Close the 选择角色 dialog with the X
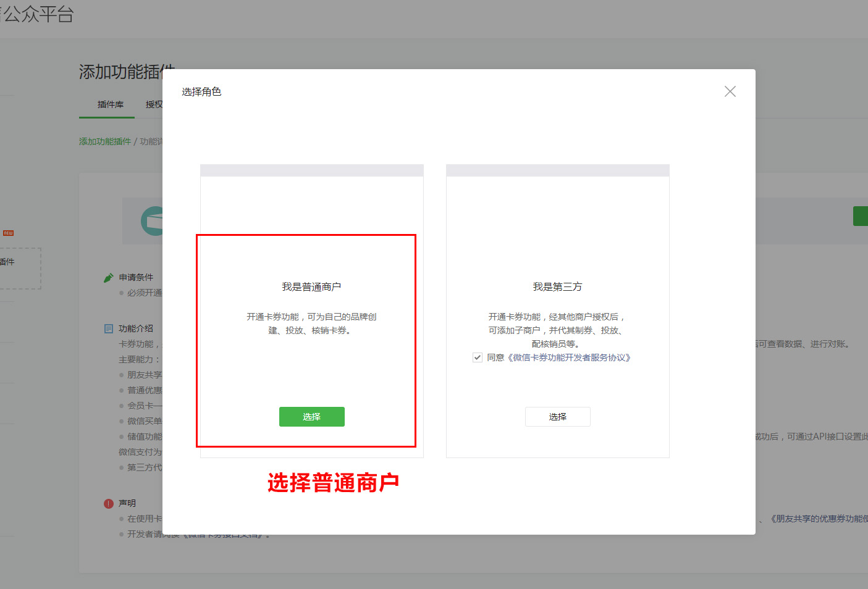The width and height of the screenshot is (868, 589). pyautogui.click(x=730, y=91)
